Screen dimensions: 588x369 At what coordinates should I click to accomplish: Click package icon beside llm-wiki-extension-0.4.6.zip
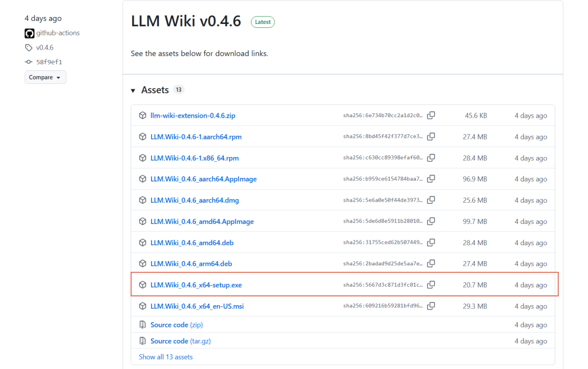point(143,115)
